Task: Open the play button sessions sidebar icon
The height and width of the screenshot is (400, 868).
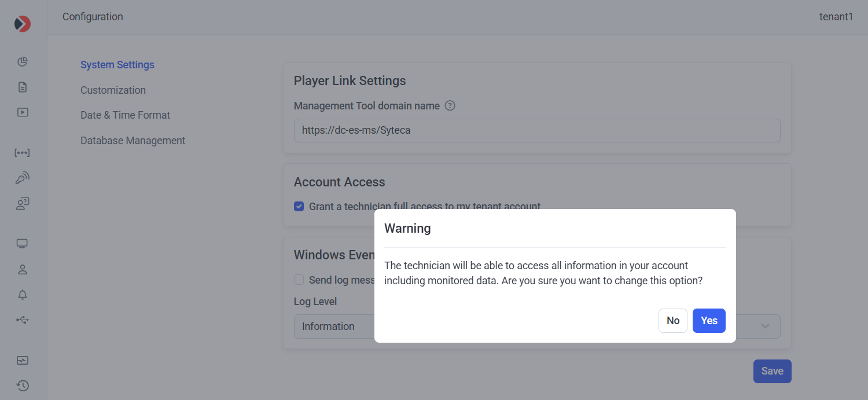Action: tap(23, 112)
